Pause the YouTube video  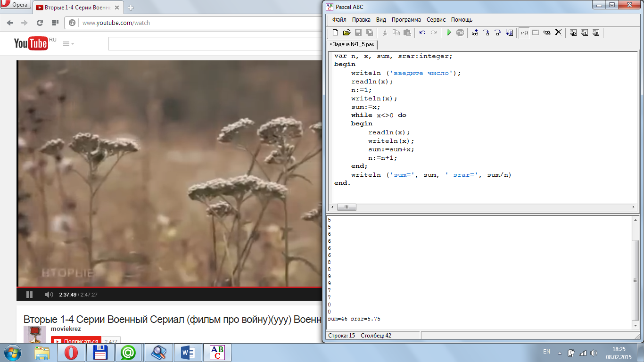(29, 295)
